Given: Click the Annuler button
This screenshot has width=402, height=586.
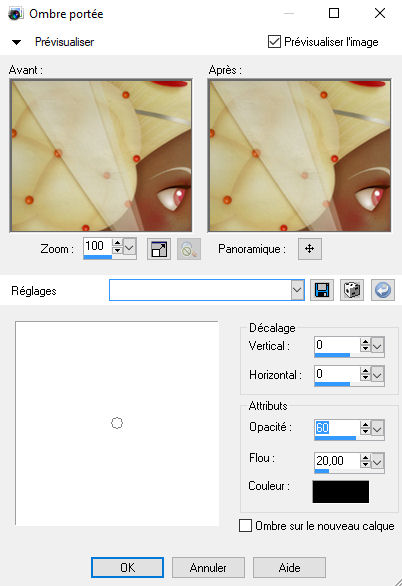Looking at the screenshot, I should pos(208,568).
